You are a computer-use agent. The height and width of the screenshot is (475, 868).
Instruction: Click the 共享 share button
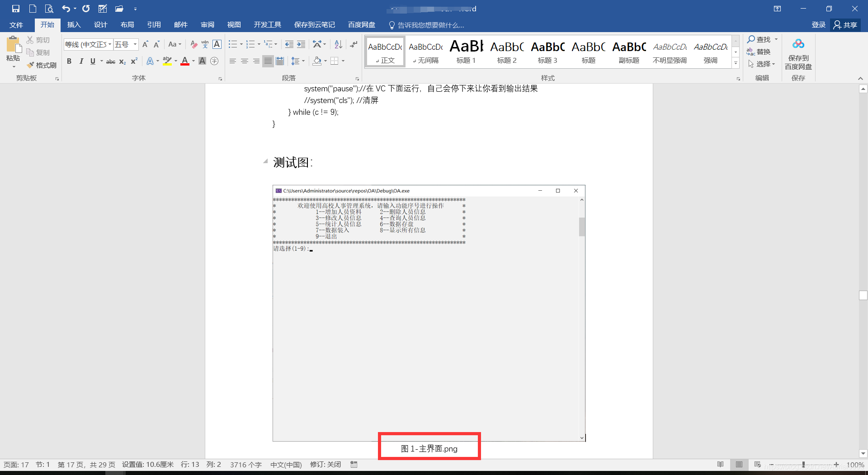[845, 25]
